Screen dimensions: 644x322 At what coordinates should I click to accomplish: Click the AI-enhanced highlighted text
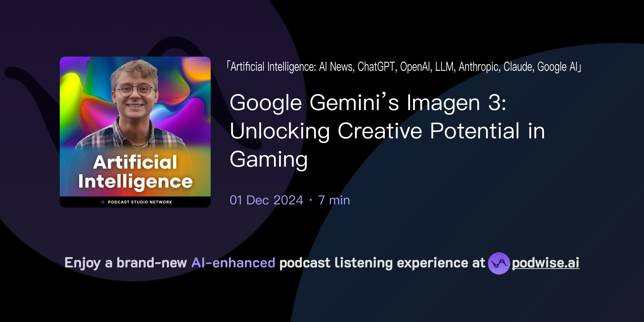(233, 263)
